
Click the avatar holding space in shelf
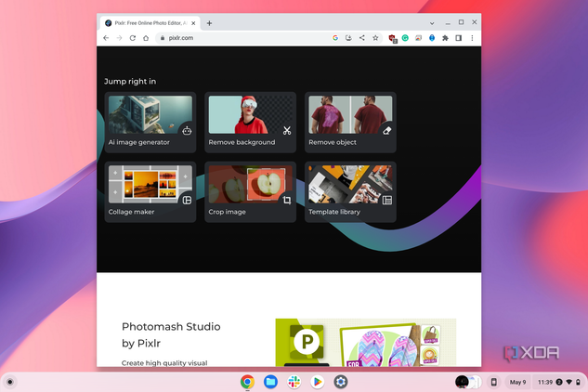(468, 382)
